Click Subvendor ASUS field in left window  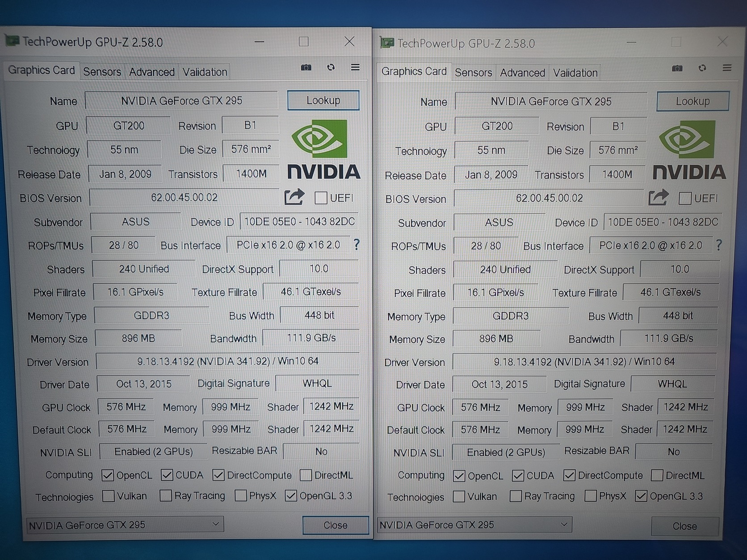136,221
